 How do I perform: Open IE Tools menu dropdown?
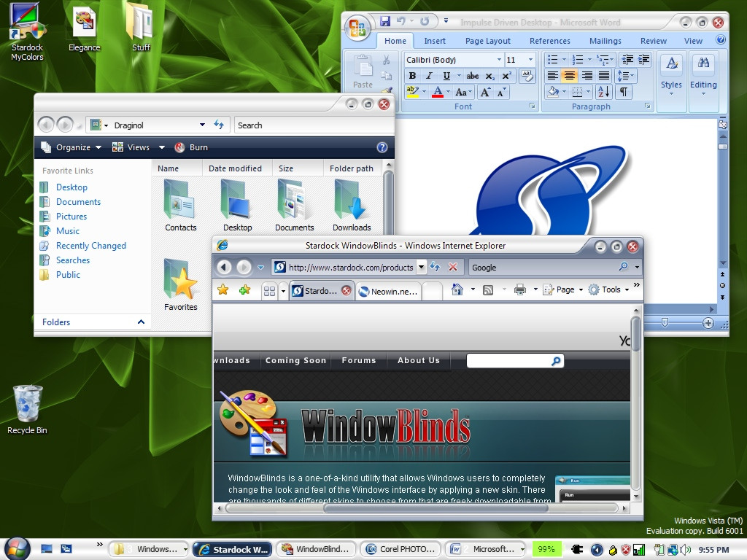pos(608,289)
